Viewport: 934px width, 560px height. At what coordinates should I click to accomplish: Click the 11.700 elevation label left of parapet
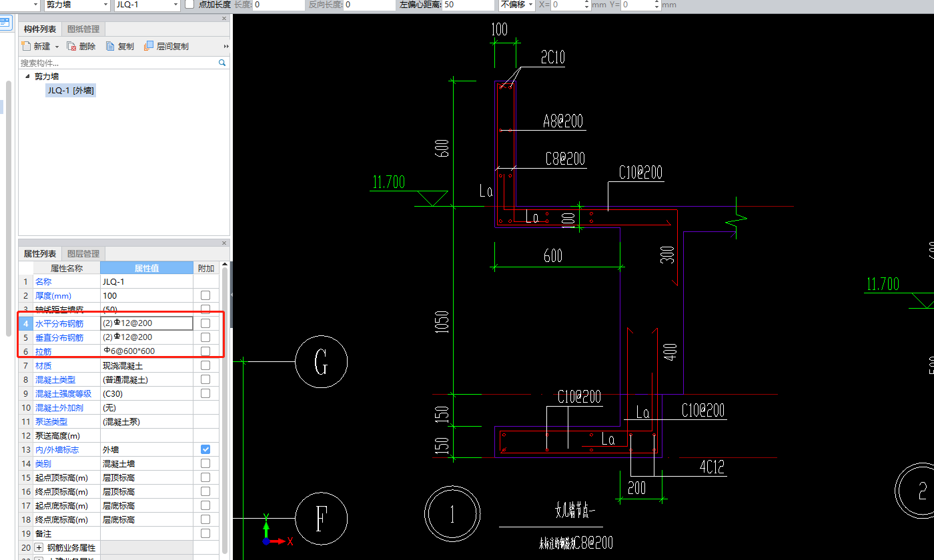coord(388,182)
